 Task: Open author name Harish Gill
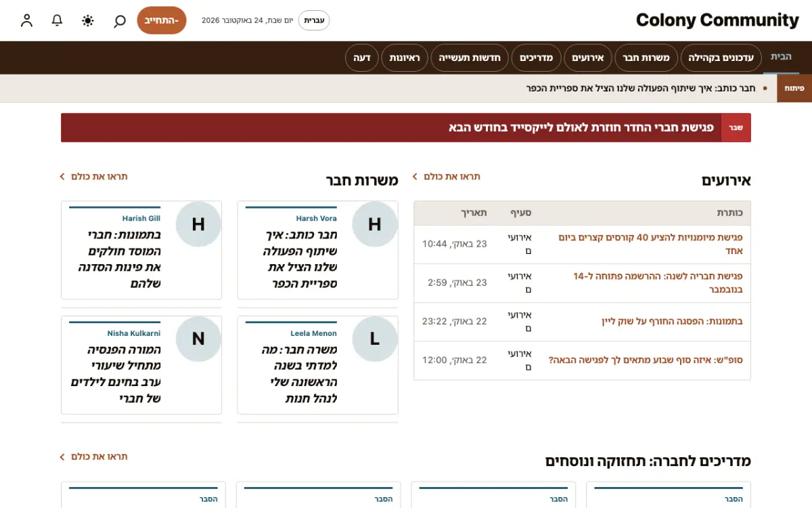click(141, 218)
